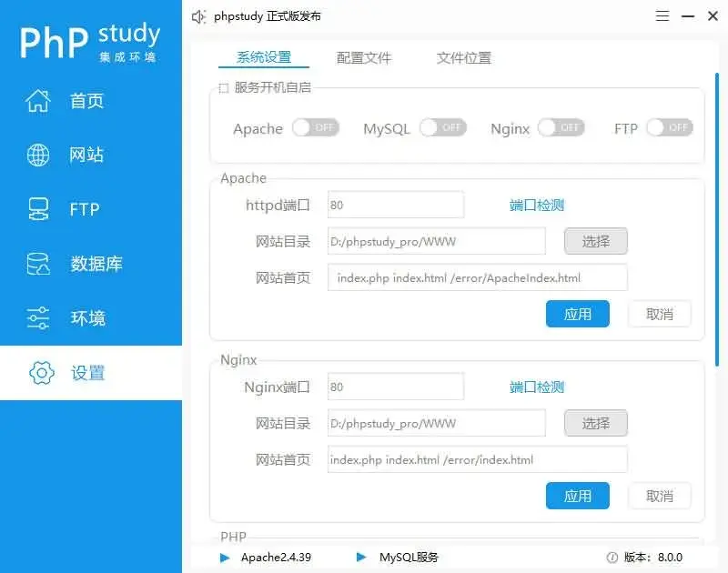Click 端口检测 link in Apache section
This screenshot has width=728, height=573.
tap(537, 205)
